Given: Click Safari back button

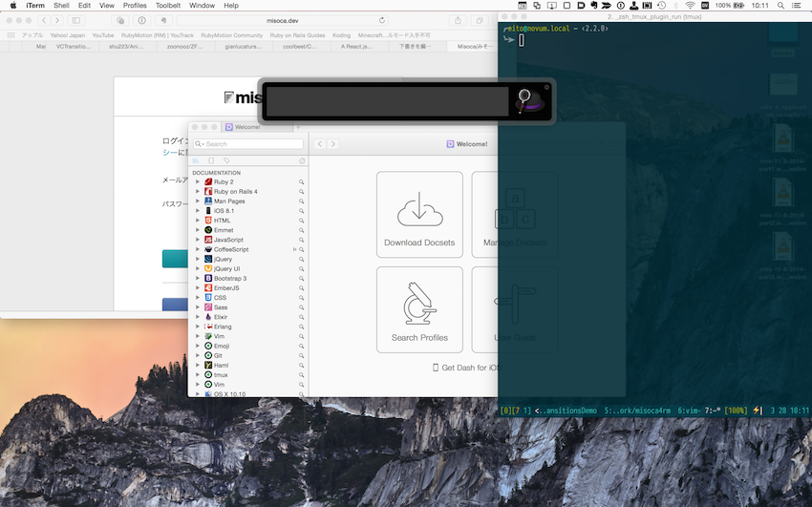Looking at the screenshot, I should point(44,21).
